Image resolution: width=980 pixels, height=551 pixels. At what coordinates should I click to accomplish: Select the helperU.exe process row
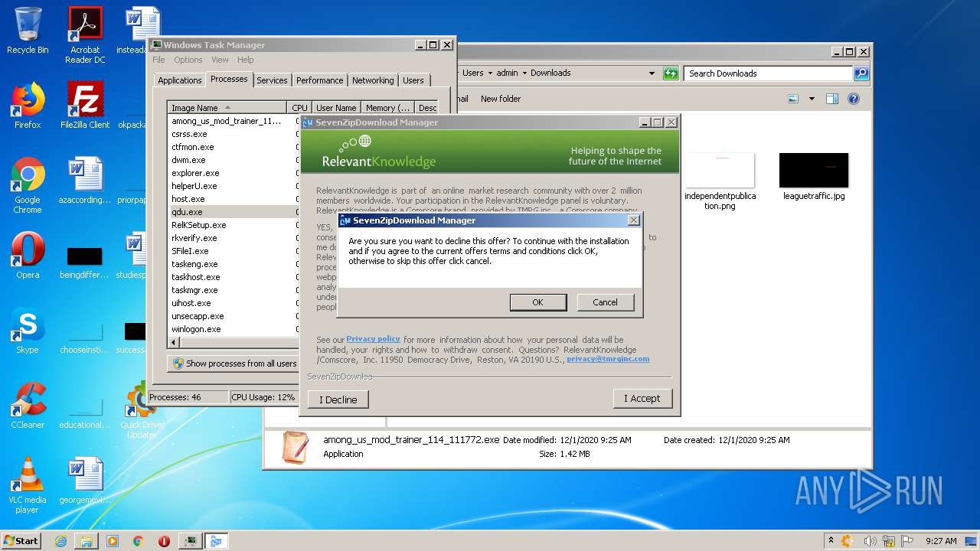coord(234,186)
